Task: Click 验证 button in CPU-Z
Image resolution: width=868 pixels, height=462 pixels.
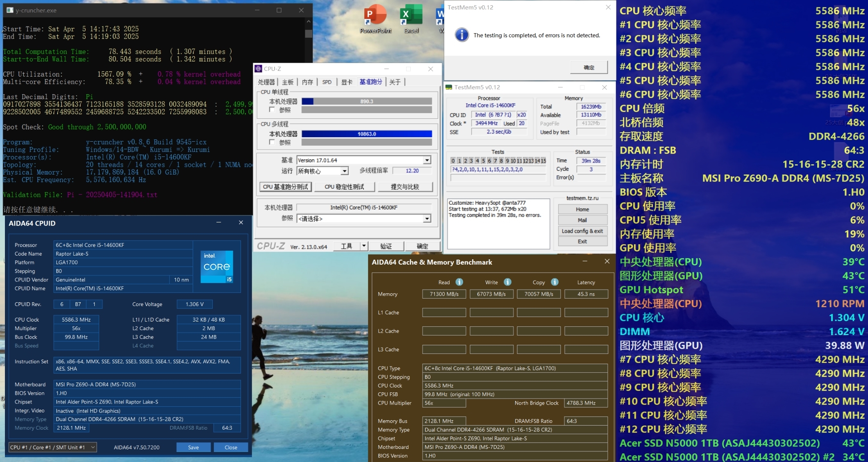Action: [x=386, y=246]
